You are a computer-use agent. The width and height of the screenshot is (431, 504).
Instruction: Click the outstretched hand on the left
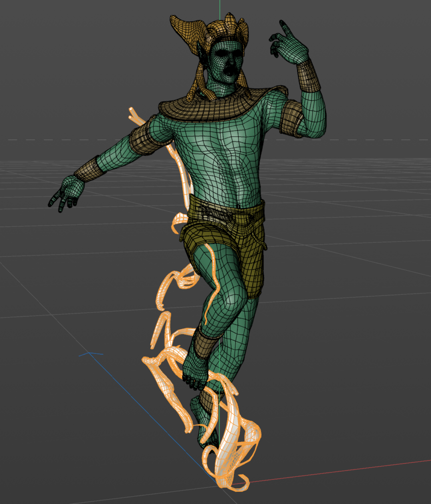point(66,191)
